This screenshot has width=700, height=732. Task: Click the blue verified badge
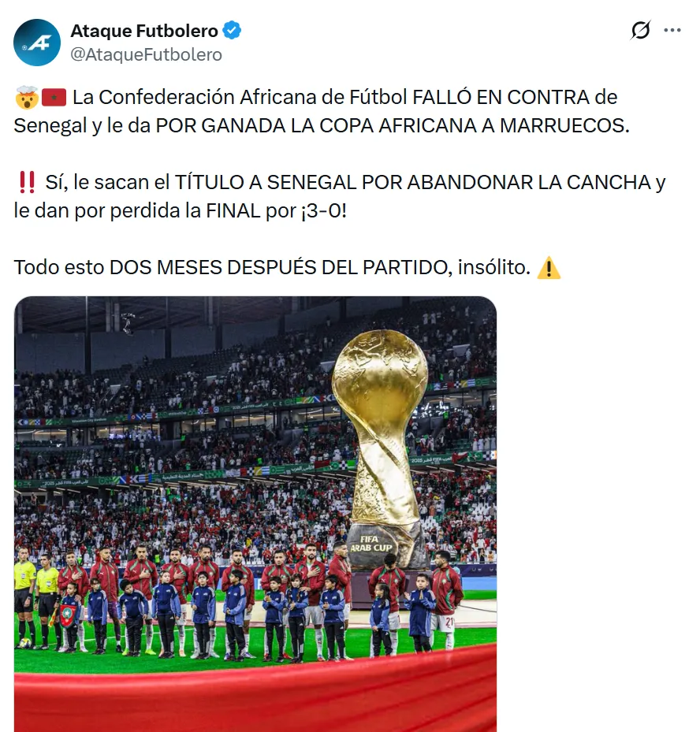click(232, 31)
